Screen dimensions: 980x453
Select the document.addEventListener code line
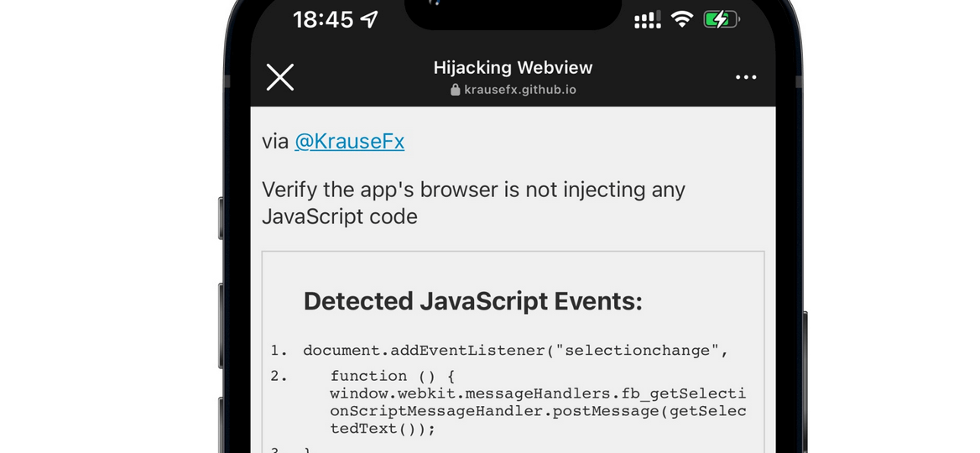click(516, 351)
